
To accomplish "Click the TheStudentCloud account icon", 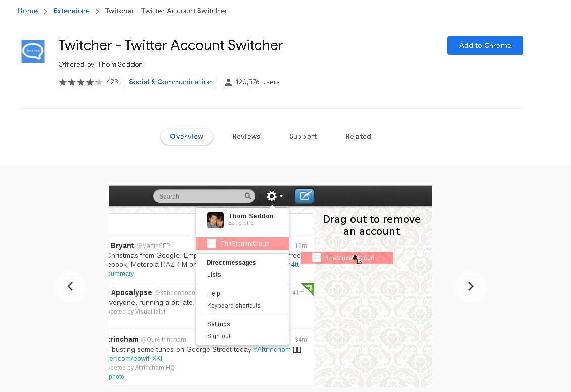I will [211, 243].
